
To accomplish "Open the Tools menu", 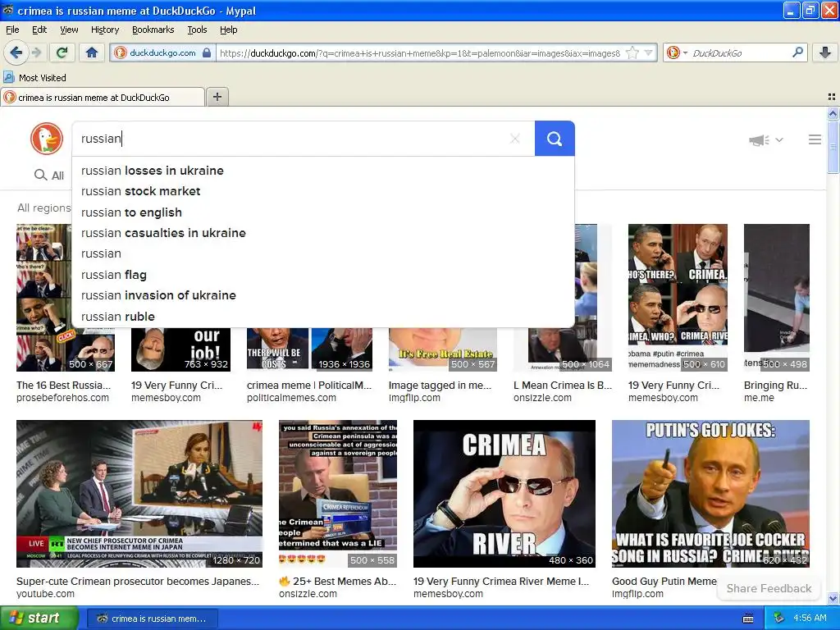I will tap(197, 30).
